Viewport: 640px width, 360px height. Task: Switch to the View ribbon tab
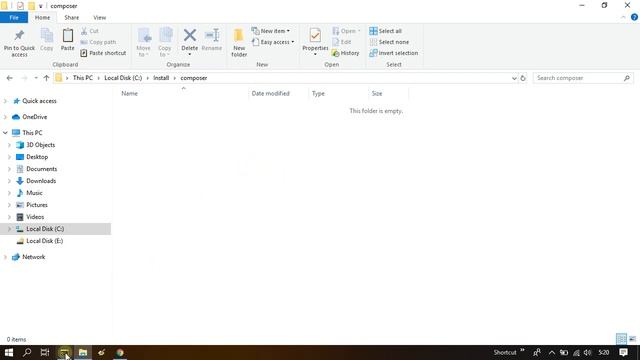click(x=100, y=18)
